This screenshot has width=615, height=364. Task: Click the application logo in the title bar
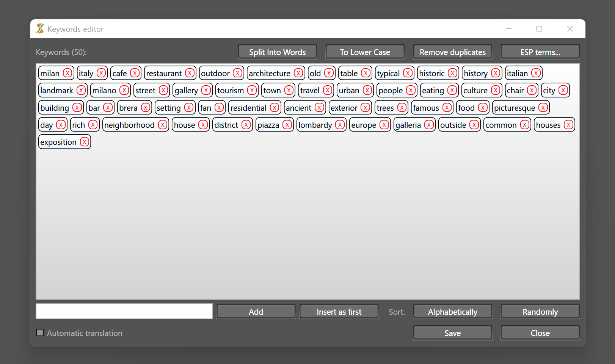(39, 28)
